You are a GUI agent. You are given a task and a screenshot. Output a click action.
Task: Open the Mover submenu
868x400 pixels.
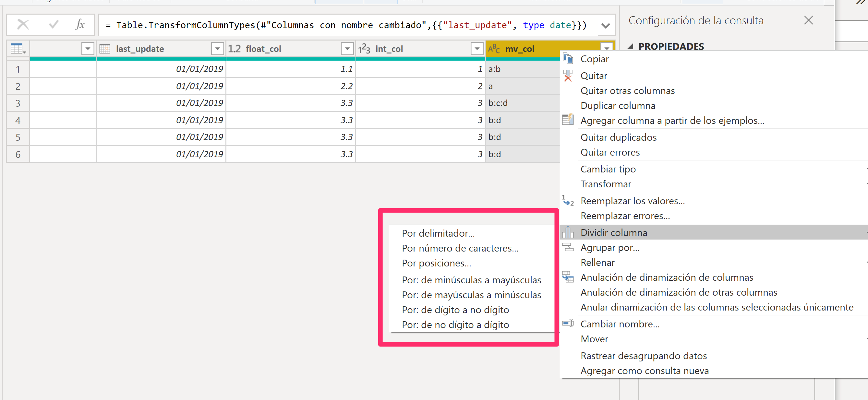714,339
